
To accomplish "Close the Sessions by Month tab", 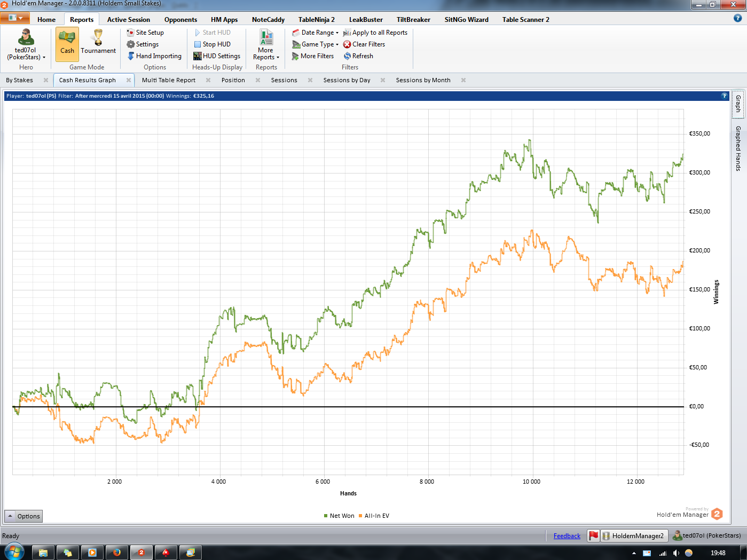I will pos(463,80).
